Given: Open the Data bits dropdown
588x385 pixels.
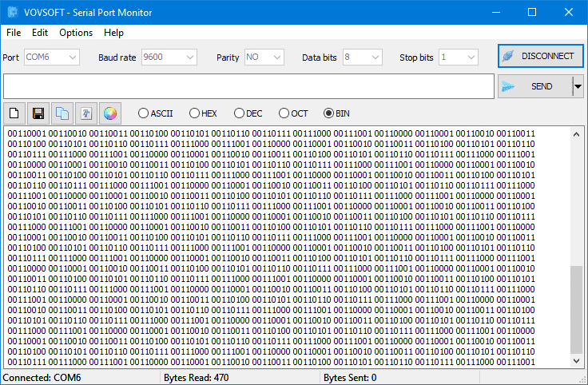Looking at the screenshot, I should click(x=362, y=58).
